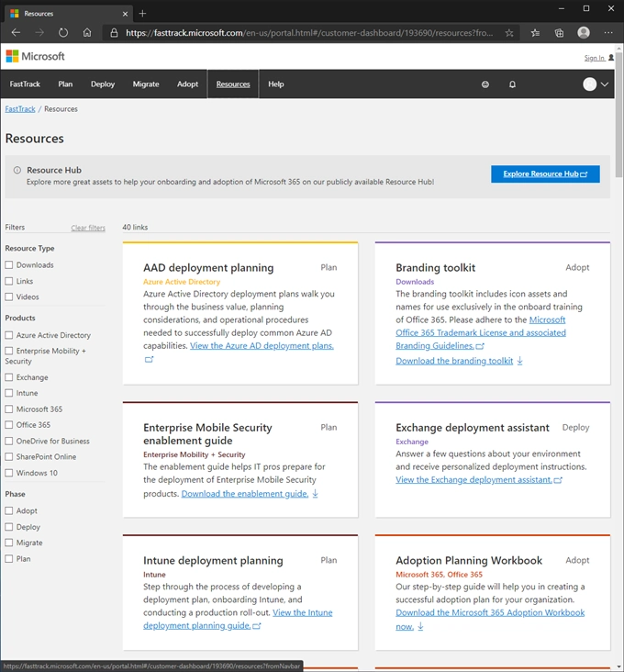Image resolution: width=624 pixels, height=672 pixels.
Task: Filter by the Deploy phase
Action: pos(9,527)
